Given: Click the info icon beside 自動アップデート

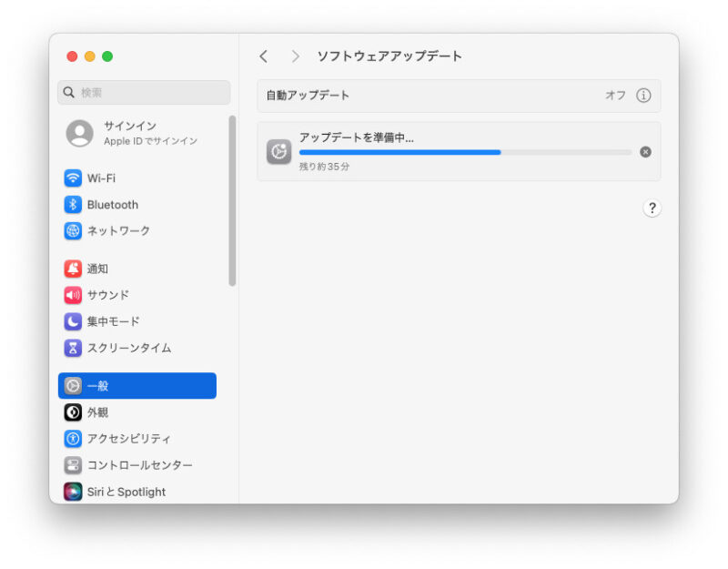Looking at the screenshot, I should click(643, 96).
